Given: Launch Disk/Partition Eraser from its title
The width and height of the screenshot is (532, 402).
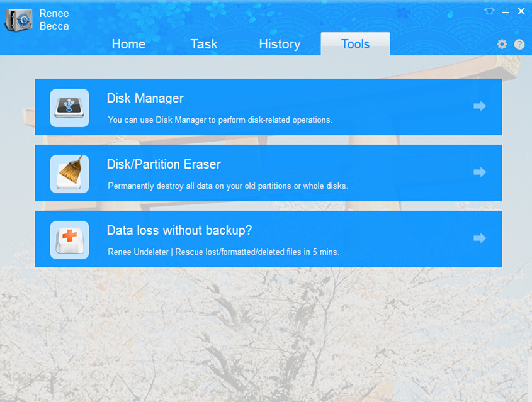Looking at the screenshot, I should pos(164,164).
